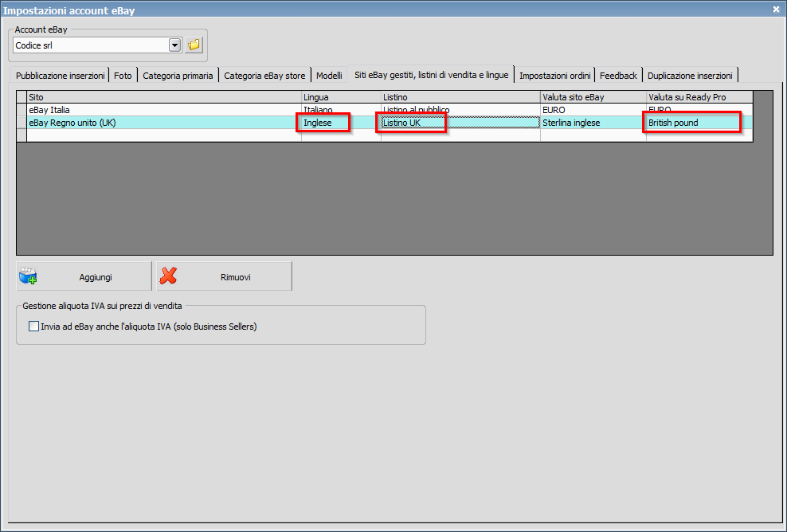Click the row selector for eBay Regno unito
787x532 pixels.
22,123
